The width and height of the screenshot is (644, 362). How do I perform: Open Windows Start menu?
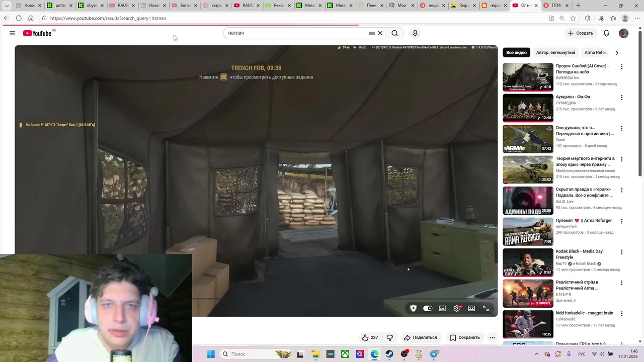click(x=211, y=354)
